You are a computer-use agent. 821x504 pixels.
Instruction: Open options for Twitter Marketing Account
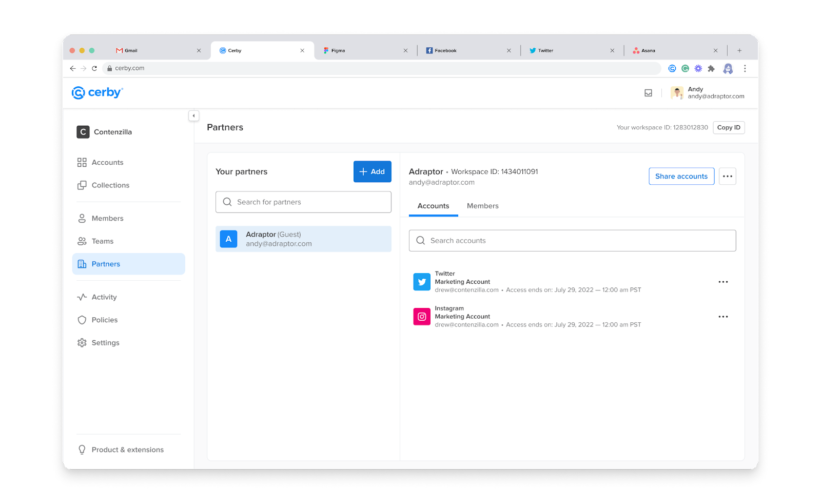click(x=723, y=282)
